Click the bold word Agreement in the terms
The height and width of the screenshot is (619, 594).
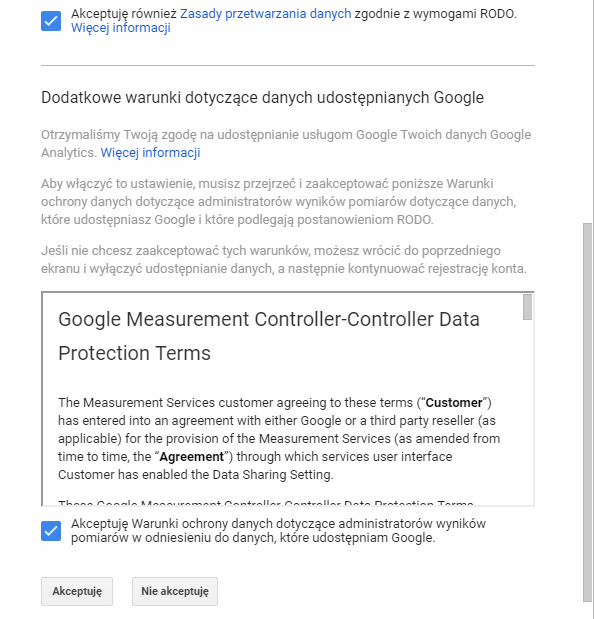(x=191, y=457)
